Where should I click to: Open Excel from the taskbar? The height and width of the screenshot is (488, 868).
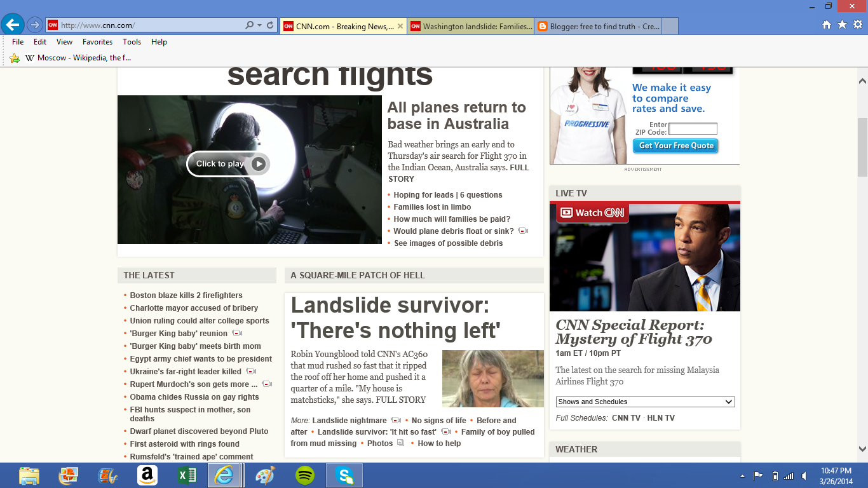pyautogui.click(x=186, y=475)
